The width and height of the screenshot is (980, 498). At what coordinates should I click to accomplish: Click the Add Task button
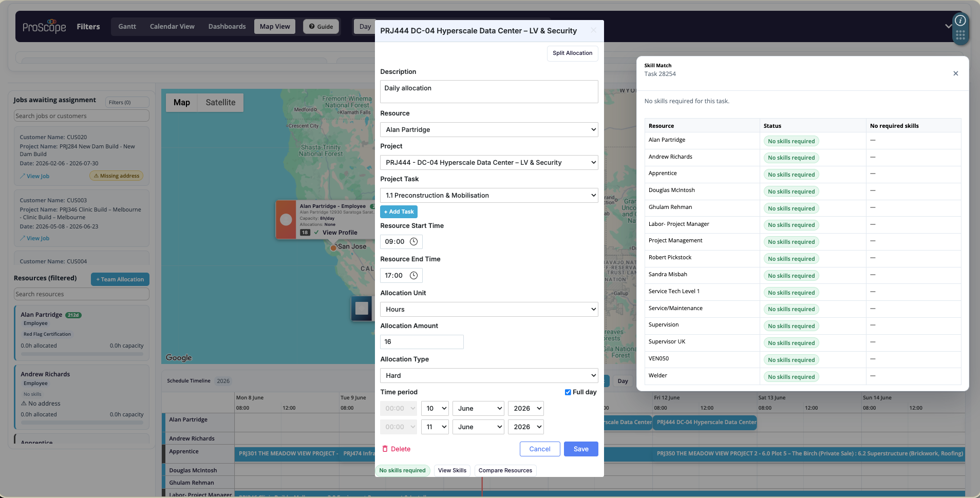[399, 212]
